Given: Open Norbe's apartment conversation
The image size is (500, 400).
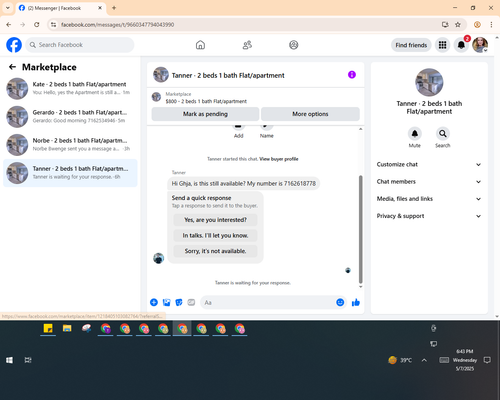Looking at the screenshot, I should pos(70,145).
